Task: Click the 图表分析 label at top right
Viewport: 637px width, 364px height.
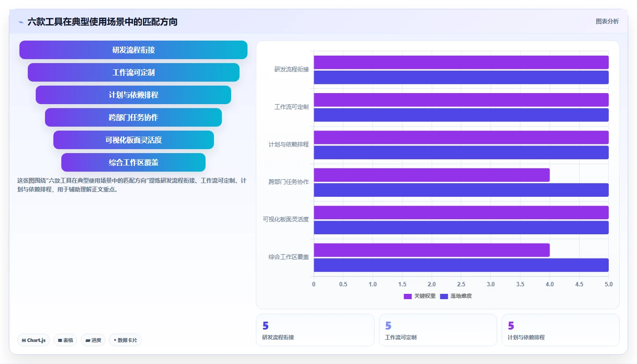Action: (607, 21)
